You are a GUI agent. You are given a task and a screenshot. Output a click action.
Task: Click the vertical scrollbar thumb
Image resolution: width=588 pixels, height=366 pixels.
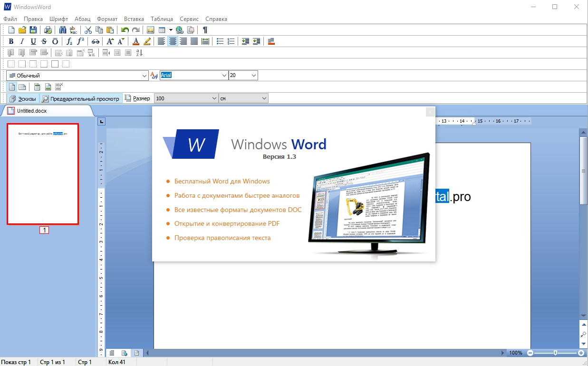tap(583, 171)
